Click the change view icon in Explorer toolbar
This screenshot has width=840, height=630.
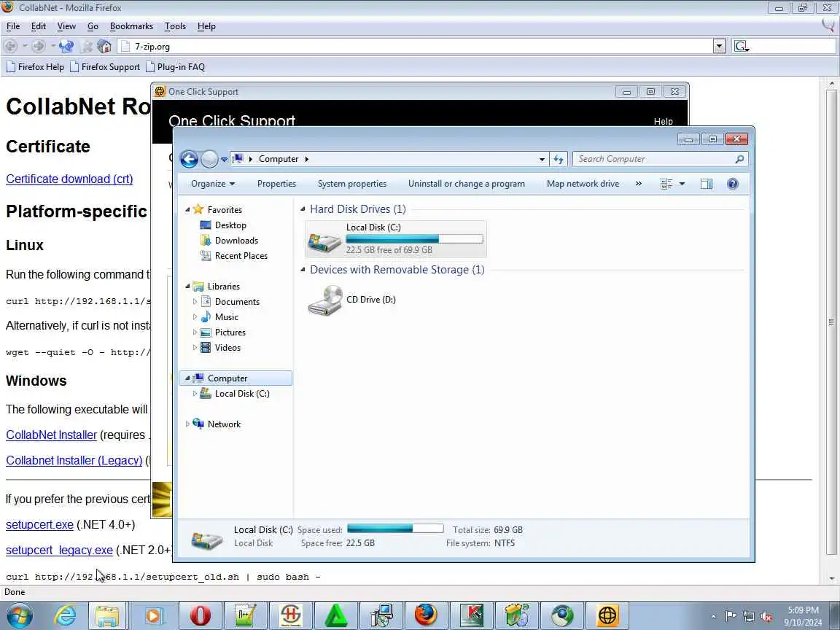(x=666, y=184)
